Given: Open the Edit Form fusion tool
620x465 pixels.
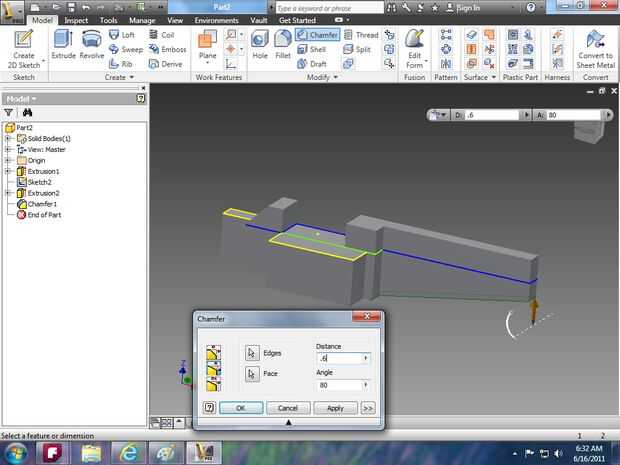Looking at the screenshot, I should [x=414, y=48].
